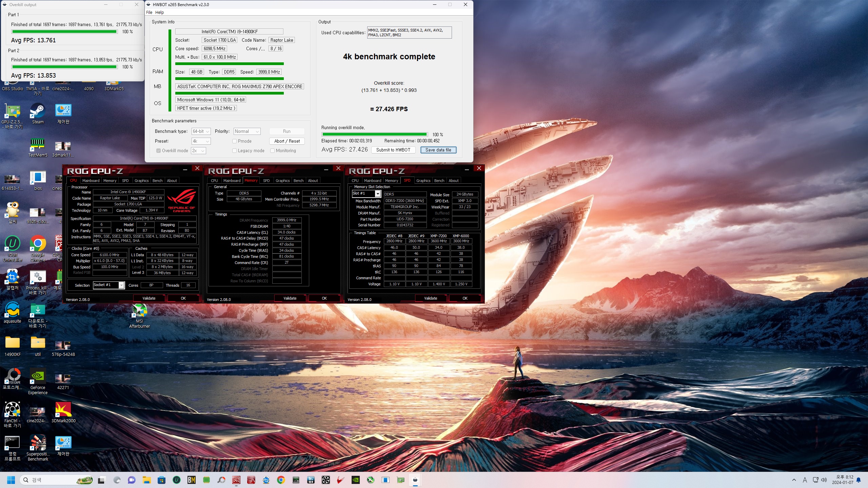Open ROG CPU-Z taskbar icon
This screenshot has width=868, height=488.
tap(236, 480)
